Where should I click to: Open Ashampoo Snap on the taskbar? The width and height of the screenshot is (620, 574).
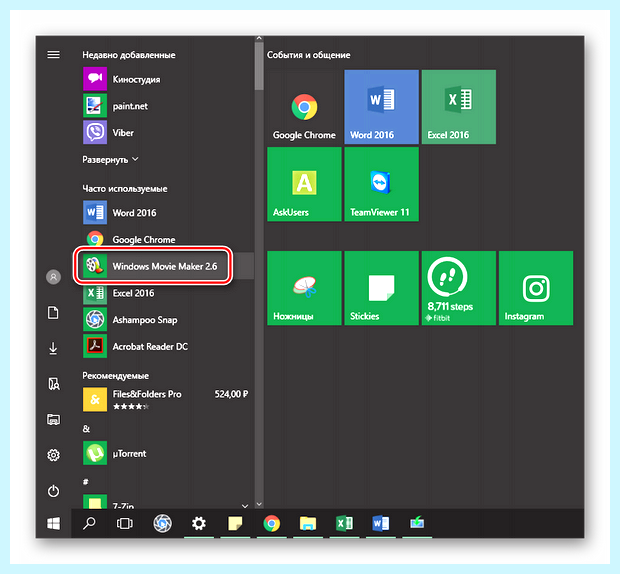click(162, 523)
